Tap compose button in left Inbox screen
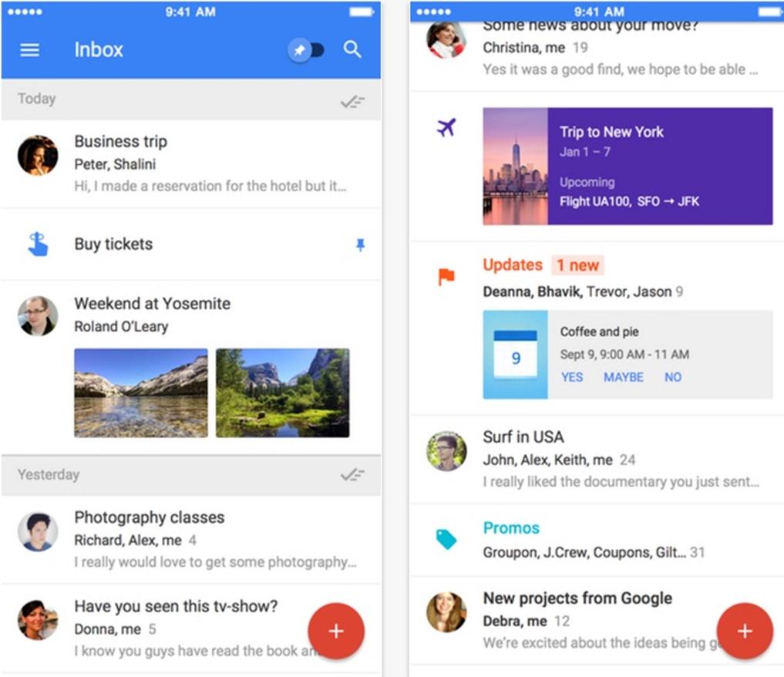The width and height of the screenshot is (784, 677). pos(335,632)
